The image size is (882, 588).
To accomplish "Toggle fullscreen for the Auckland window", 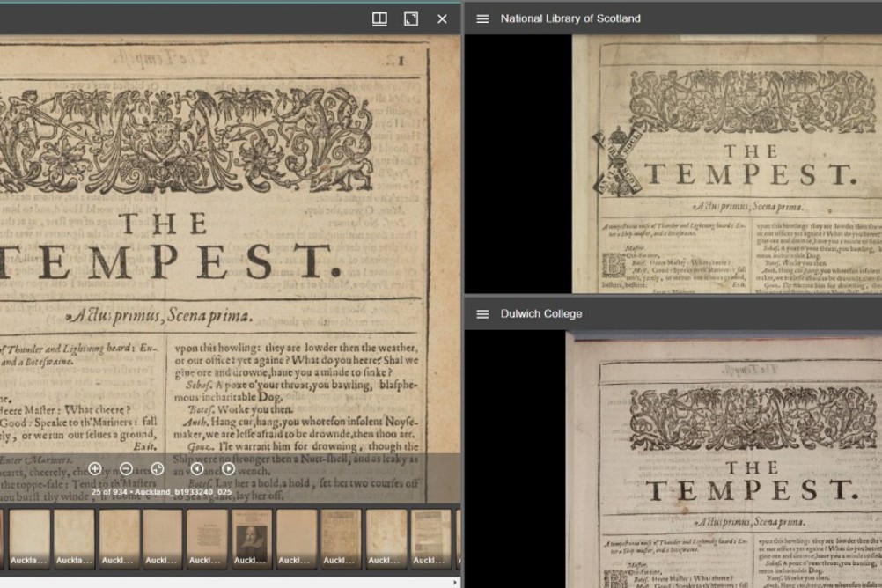I will tap(411, 19).
